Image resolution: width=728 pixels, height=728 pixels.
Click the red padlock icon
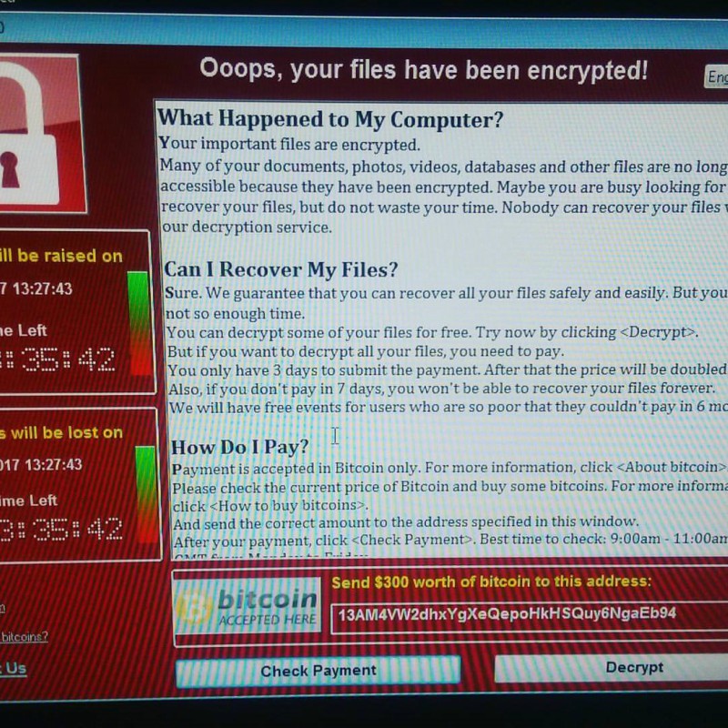(x=41, y=133)
